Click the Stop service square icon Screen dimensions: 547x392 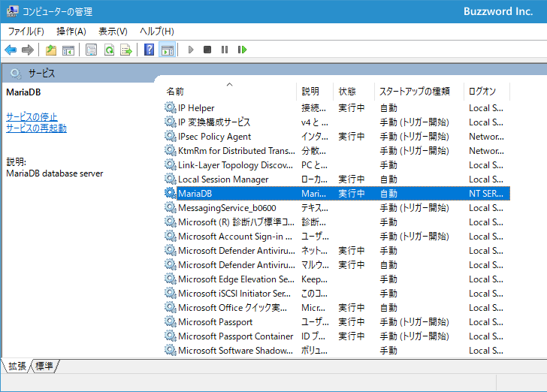207,50
